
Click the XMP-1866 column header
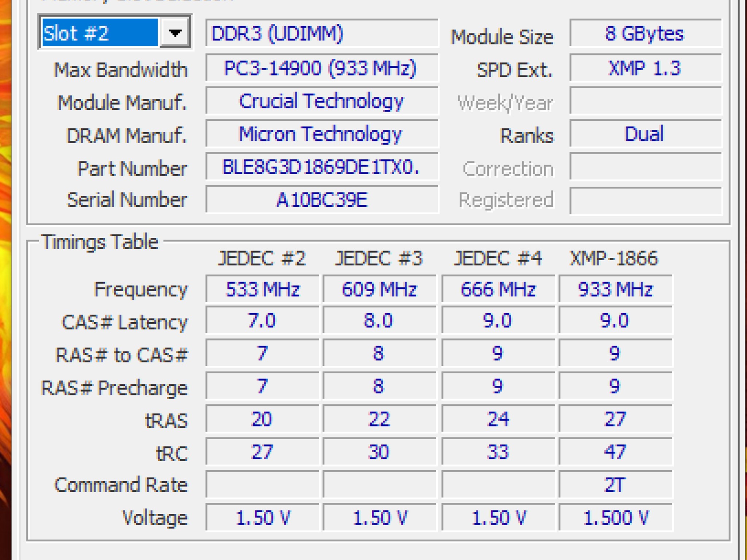point(615,258)
